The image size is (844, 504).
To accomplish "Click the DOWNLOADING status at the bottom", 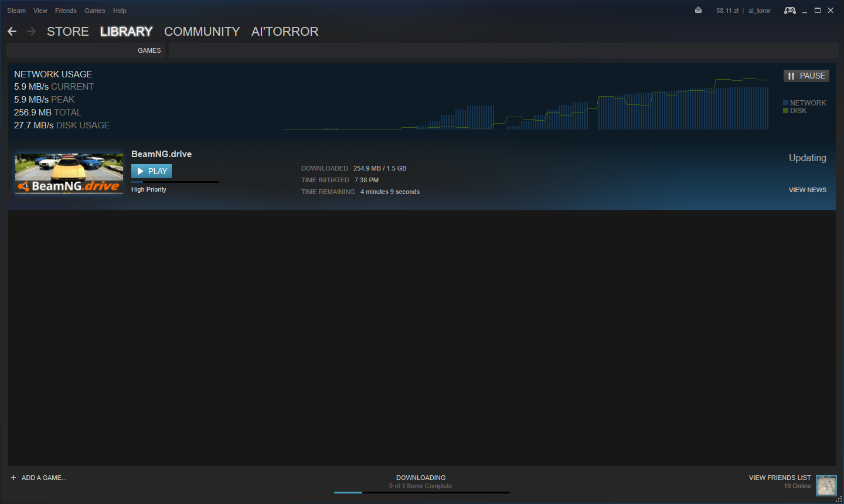I will pyautogui.click(x=421, y=478).
